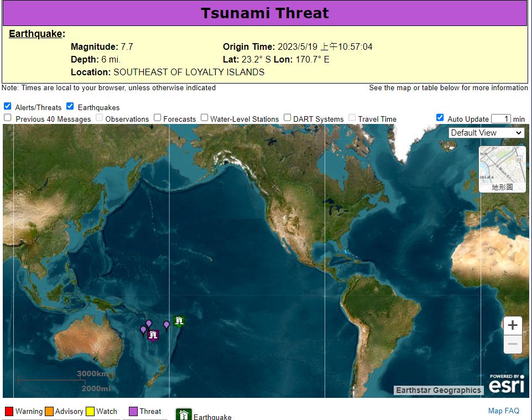Click the Earthstar Geographics attribution
This screenshot has height=420, width=532.
click(439, 390)
